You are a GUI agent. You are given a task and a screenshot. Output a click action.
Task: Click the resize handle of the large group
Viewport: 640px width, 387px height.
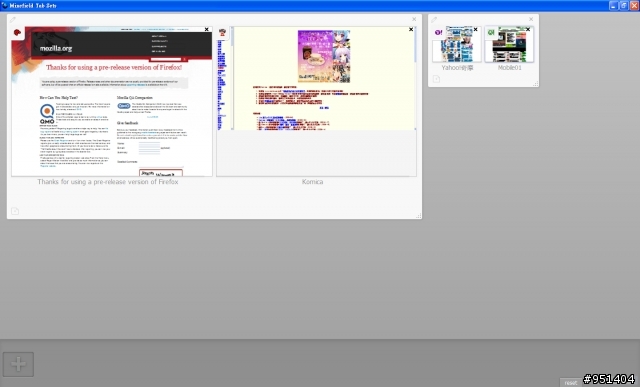418,216
